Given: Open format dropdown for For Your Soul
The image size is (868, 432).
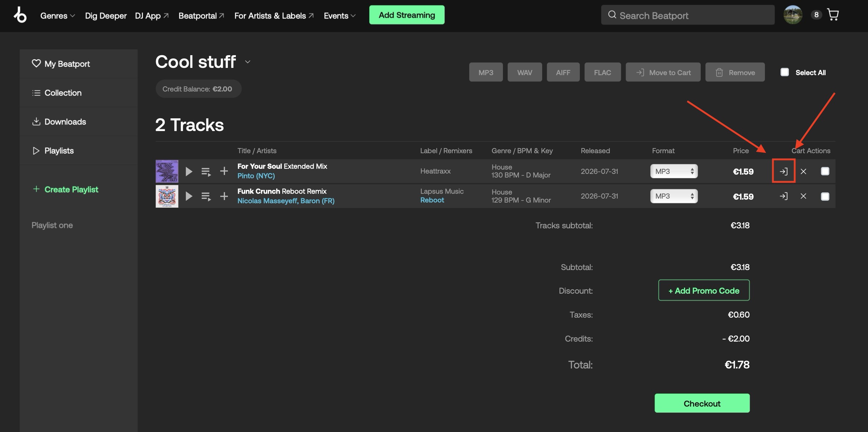Looking at the screenshot, I should point(674,171).
